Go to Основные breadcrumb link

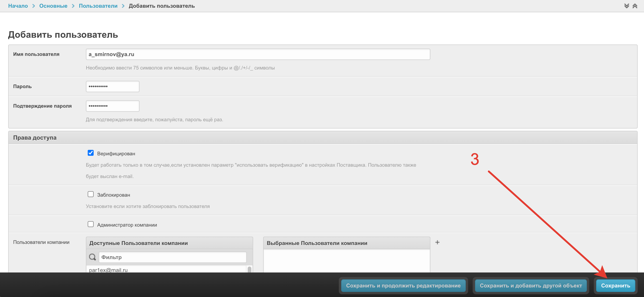coord(53,6)
